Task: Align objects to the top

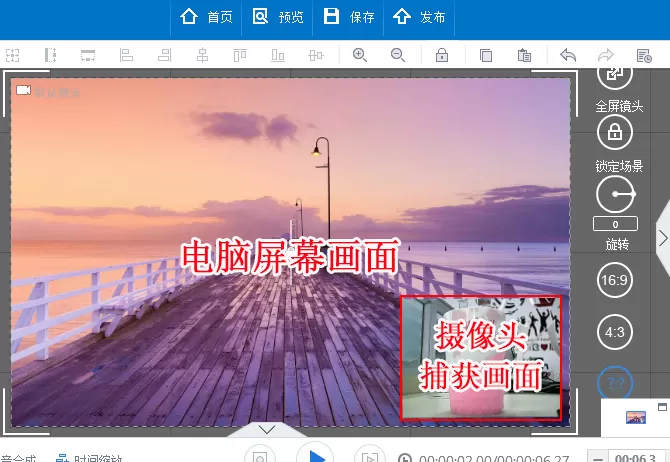Action: pos(240,55)
